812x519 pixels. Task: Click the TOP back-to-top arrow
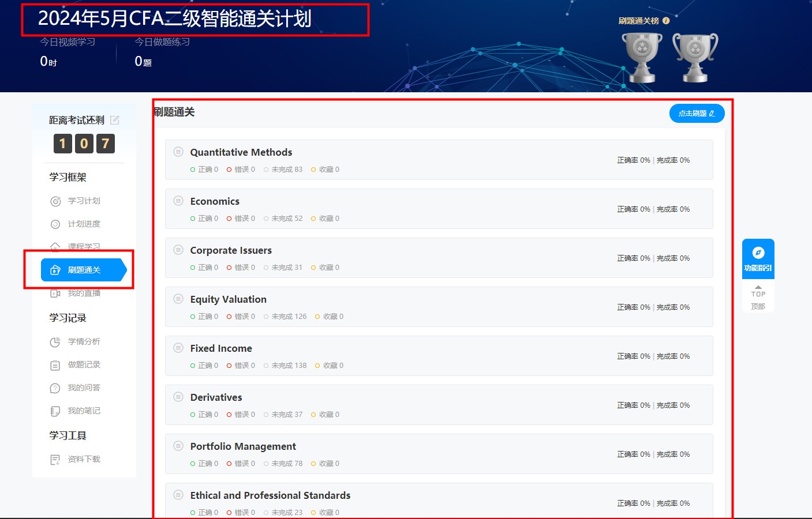(758, 287)
